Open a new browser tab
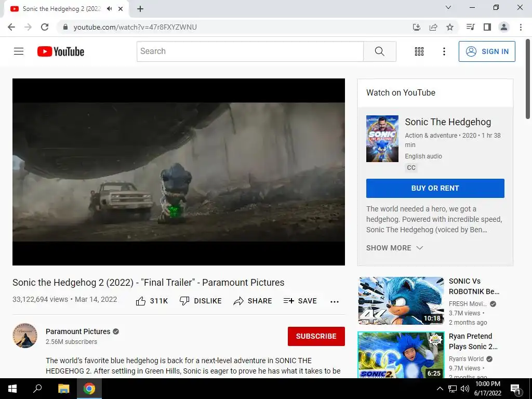532x399 pixels. click(140, 9)
